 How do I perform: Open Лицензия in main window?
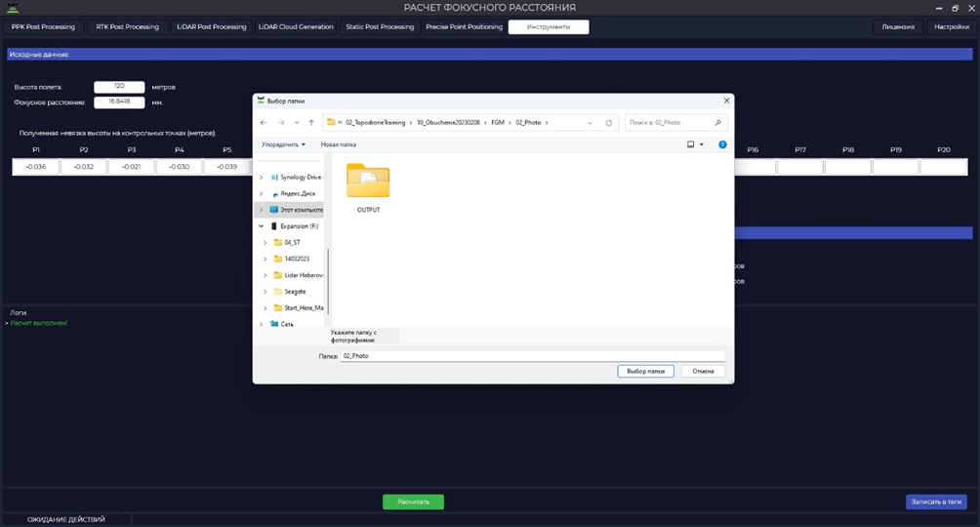pyautogui.click(x=897, y=27)
